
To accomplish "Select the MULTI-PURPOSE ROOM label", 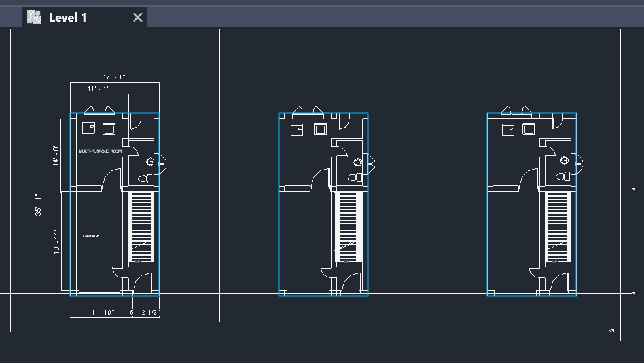I will click(x=100, y=151).
